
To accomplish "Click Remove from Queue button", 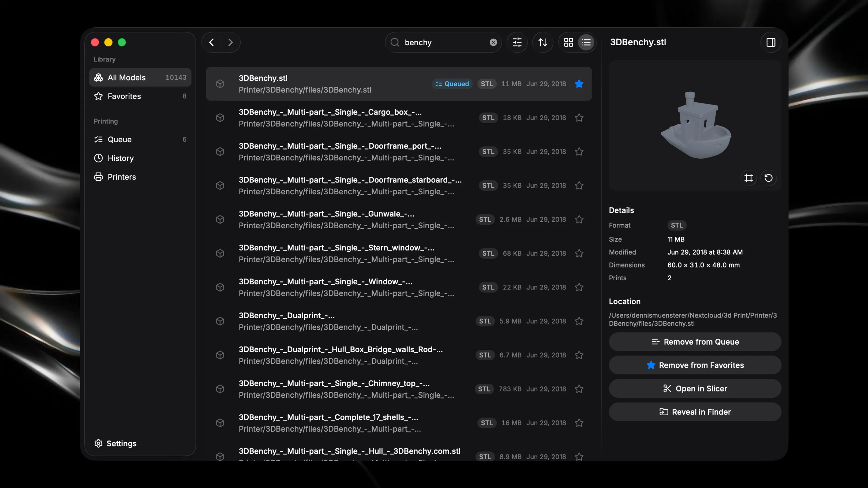I will [x=695, y=342].
